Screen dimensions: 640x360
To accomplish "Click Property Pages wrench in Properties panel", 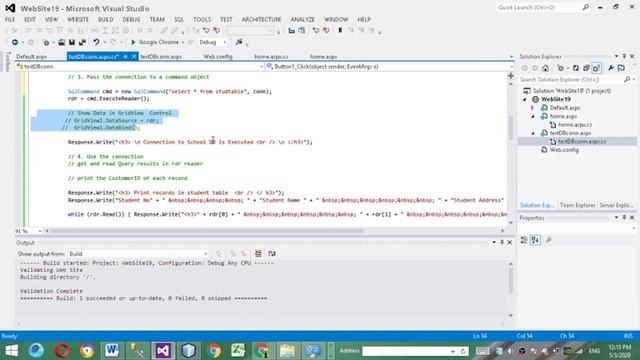I will click(549, 240).
